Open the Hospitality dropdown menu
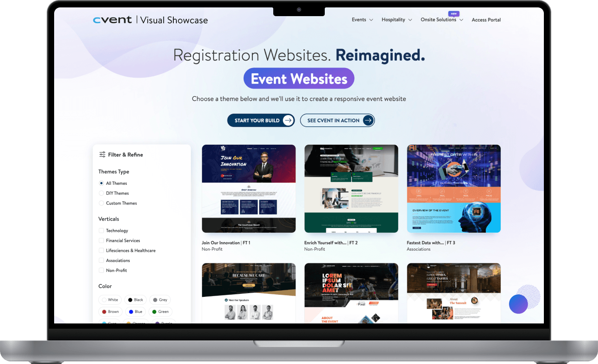 (396, 20)
